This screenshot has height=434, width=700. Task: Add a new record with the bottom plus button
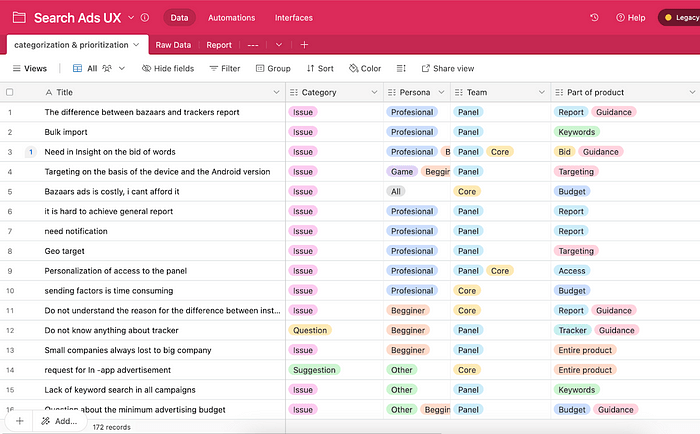click(x=19, y=421)
